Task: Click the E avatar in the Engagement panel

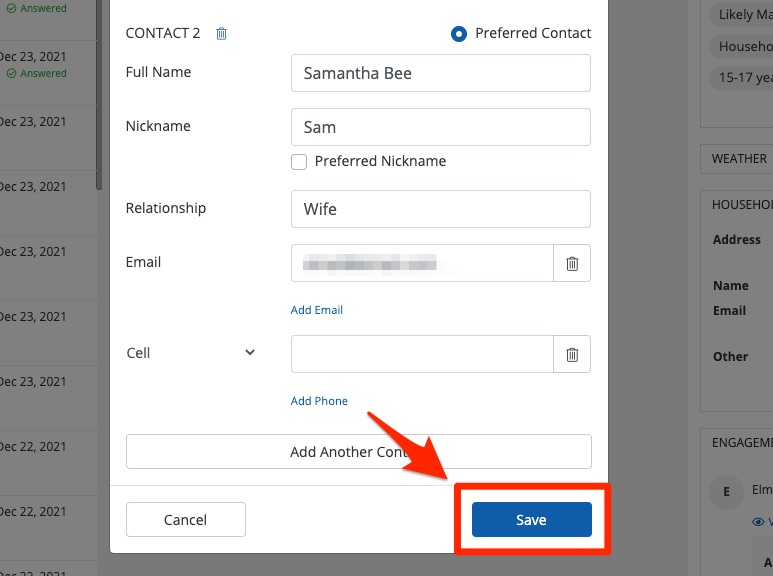Action: tap(725, 491)
